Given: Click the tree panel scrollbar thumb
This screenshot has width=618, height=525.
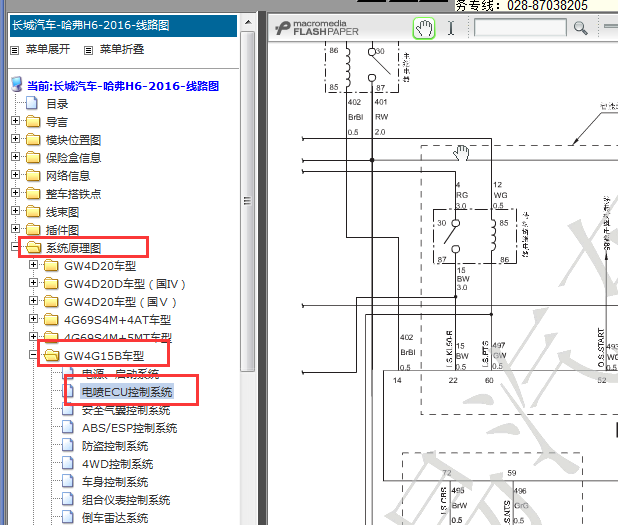Looking at the screenshot, I should (x=248, y=201).
